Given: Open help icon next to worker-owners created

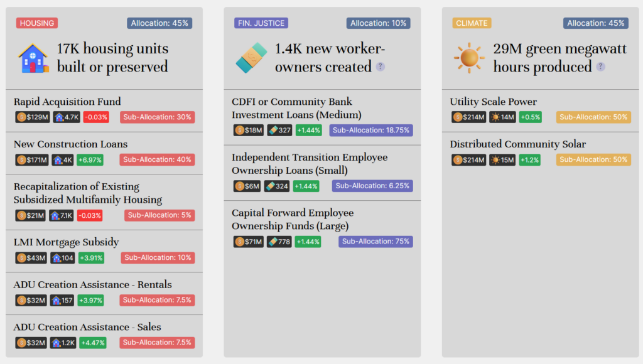Looking at the screenshot, I should 381,67.
